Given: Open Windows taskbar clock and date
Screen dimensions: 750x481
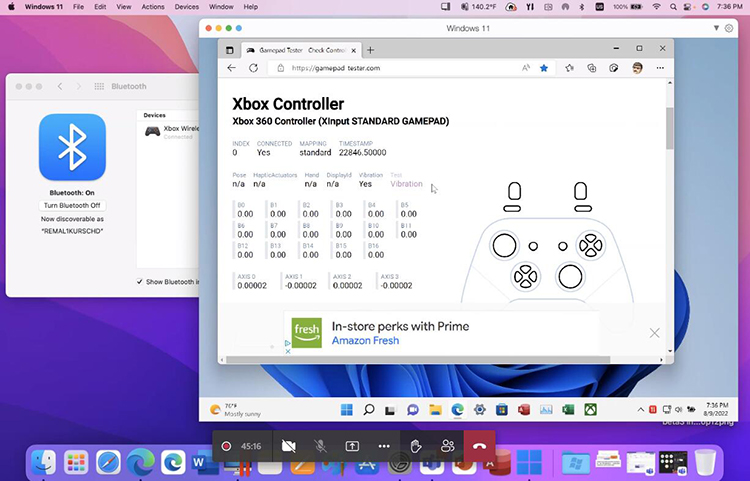Looking at the screenshot, I should click(716, 409).
